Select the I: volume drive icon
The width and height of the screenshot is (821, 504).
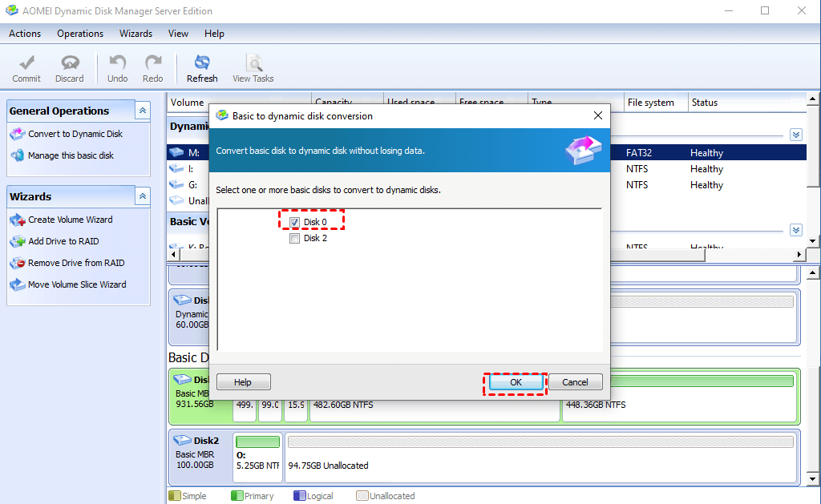pyautogui.click(x=176, y=168)
